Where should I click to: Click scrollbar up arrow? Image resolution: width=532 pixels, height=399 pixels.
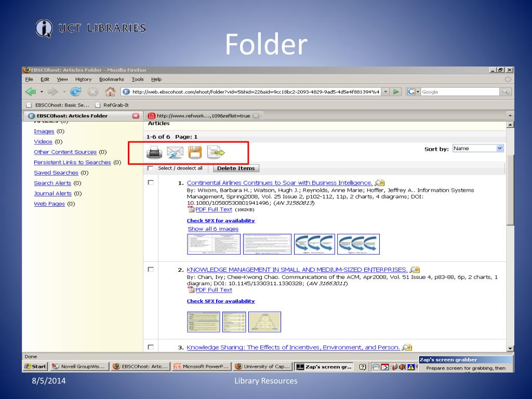510,125
